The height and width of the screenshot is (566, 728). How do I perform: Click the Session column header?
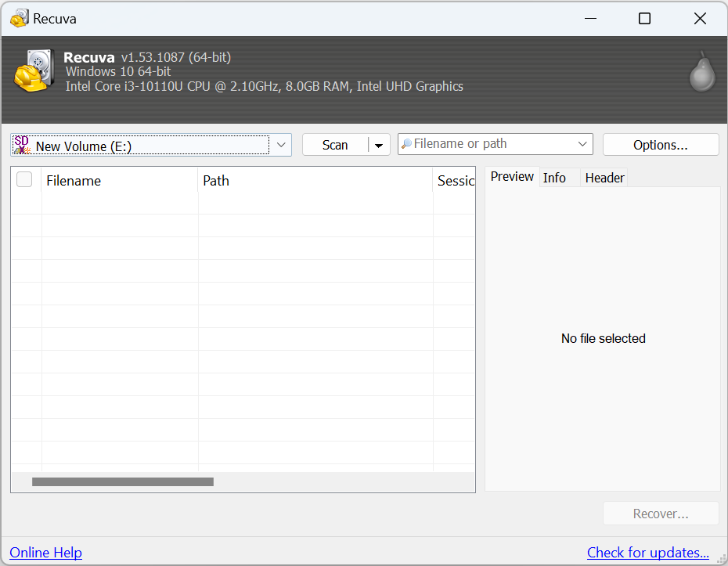(454, 181)
